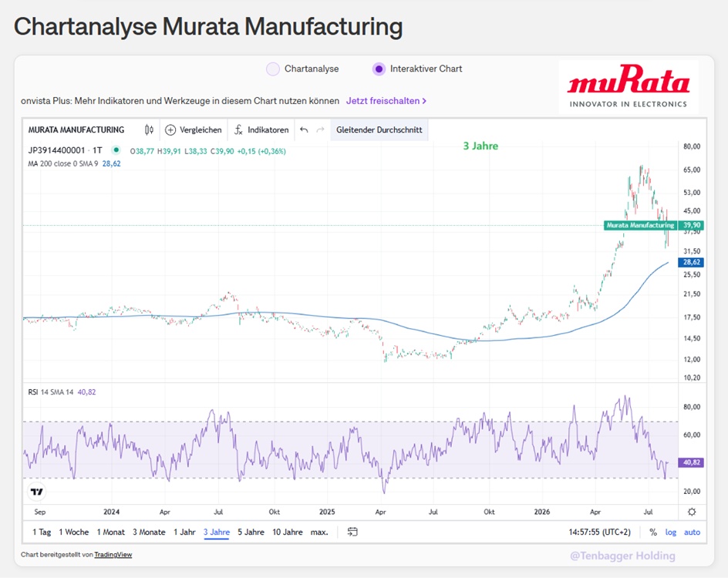Screen dimensions: 728x578
Task: Click the Sep label on time axis
Action: point(40,512)
